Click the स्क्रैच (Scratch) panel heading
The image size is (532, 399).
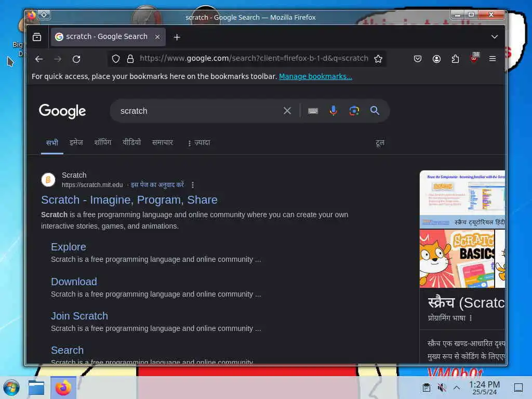tap(466, 302)
